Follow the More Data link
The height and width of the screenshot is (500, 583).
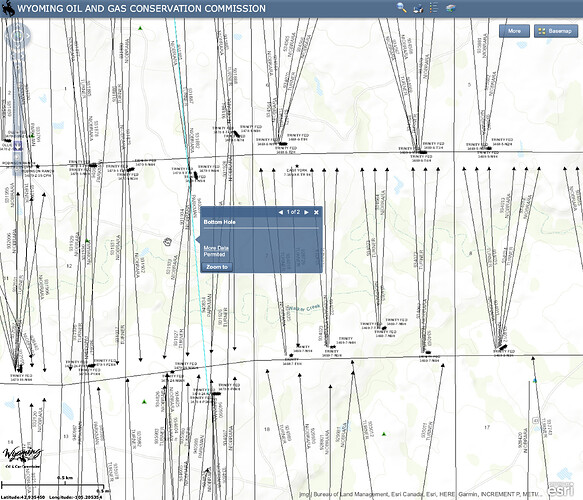216,248
